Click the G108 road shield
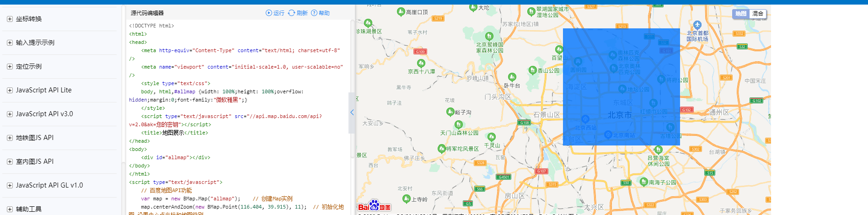The height and width of the screenshot is (215, 868). click(525, 122)
